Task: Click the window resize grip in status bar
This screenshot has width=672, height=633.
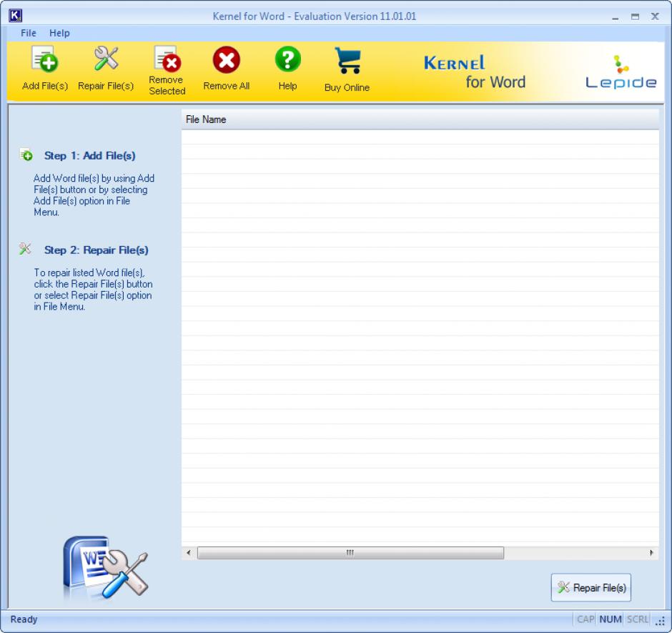Action: [661, 621]
